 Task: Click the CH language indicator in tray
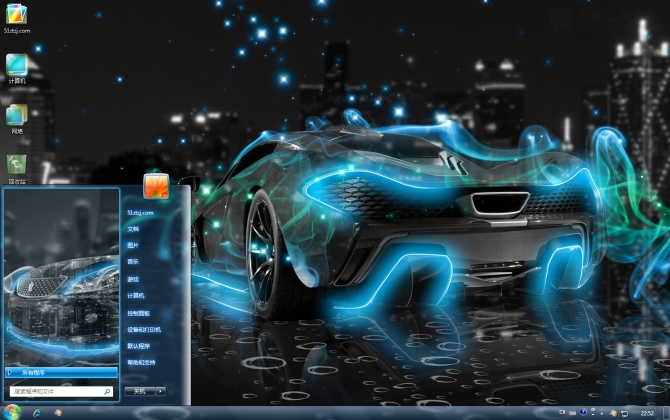point(562,413)
